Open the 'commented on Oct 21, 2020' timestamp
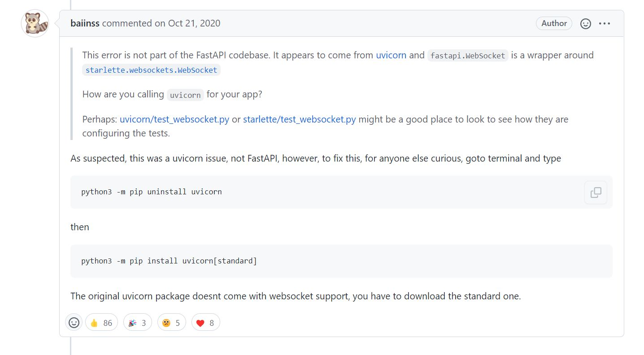The height and width of the screenshot is (355, 644). point(161,23)
